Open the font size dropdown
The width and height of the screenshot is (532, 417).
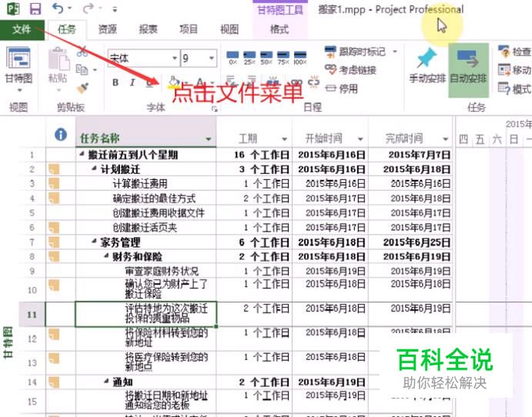[x=212, y=58]
